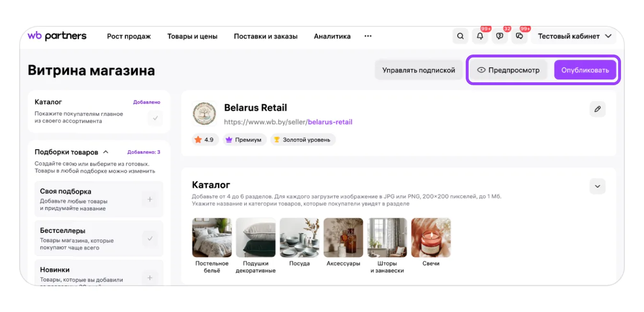Viewport: 644px width, 312px height.
Task: Open the Рост продаж menu
Action: point(129,36)
